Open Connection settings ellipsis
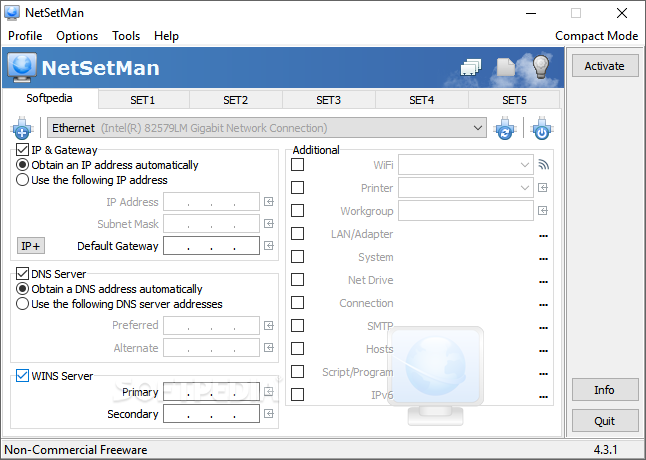The height and width of the screenshot is (460, 646). click(x=543, y=305)
